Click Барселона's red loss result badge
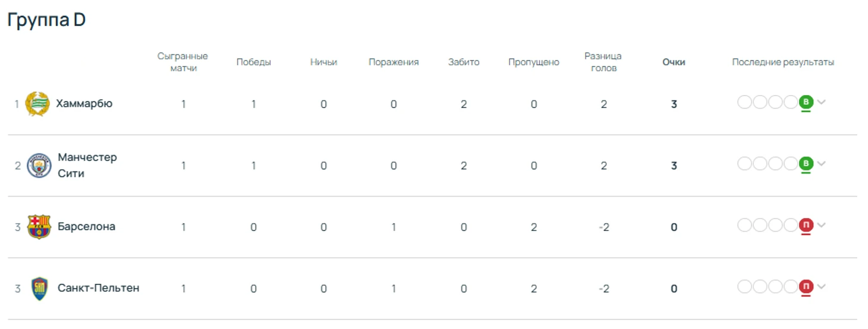This screenshot has height=329, width=868. pyautogui.click(x=806, y=225)
